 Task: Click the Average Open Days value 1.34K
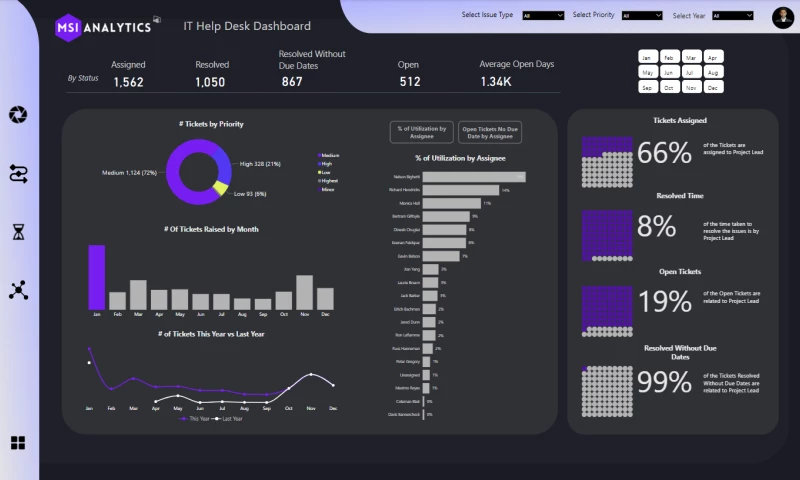point(495,82)
